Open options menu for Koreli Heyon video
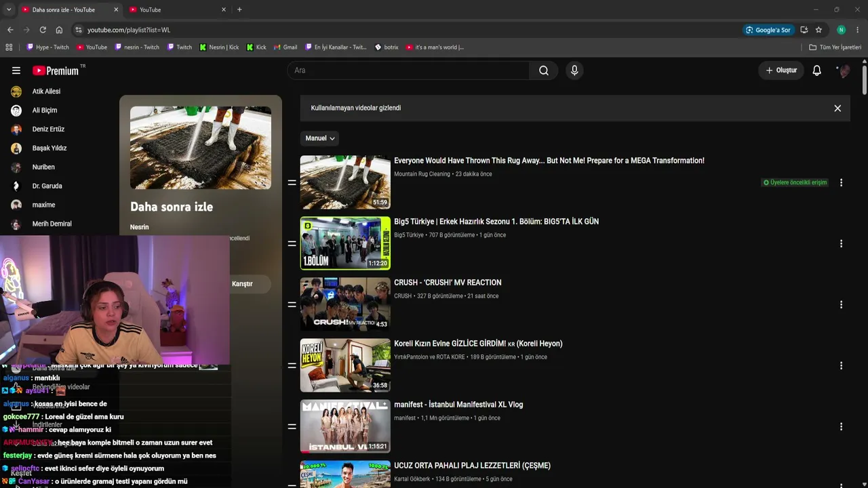This screenshot has width=868, height=488. pos(841,365)
